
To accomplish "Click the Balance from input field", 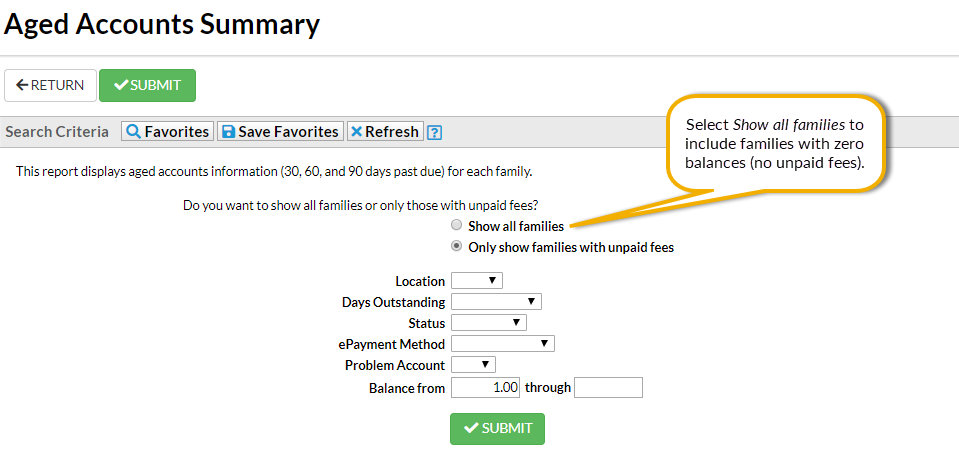I will coord(486,388).
